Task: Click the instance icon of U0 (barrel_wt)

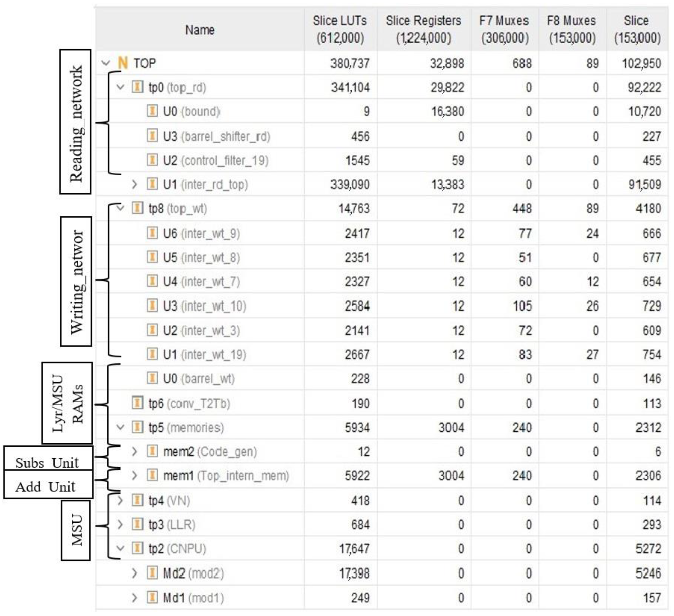Action: click(152, 378)
